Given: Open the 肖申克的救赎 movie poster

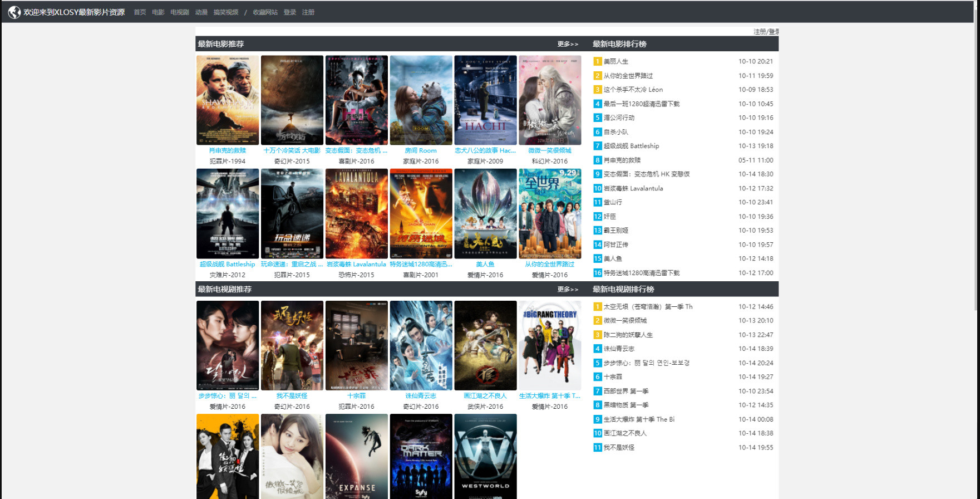Looking at the screenshot, I should (228, 100).
